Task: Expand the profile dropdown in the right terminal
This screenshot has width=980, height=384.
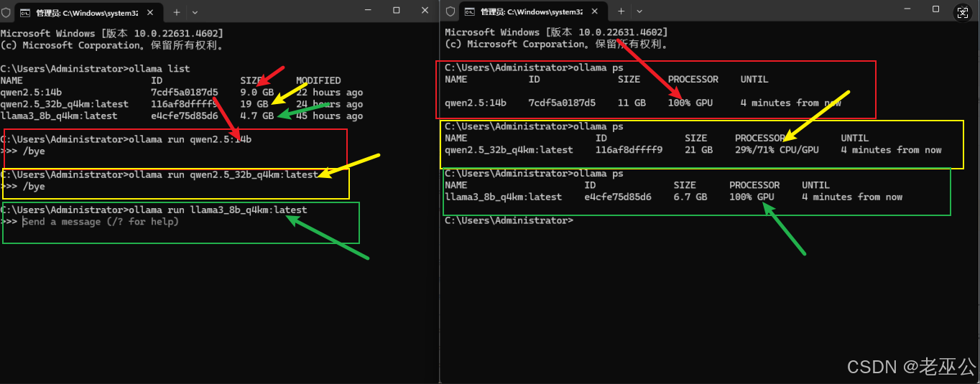Action: tap(639, 11)
